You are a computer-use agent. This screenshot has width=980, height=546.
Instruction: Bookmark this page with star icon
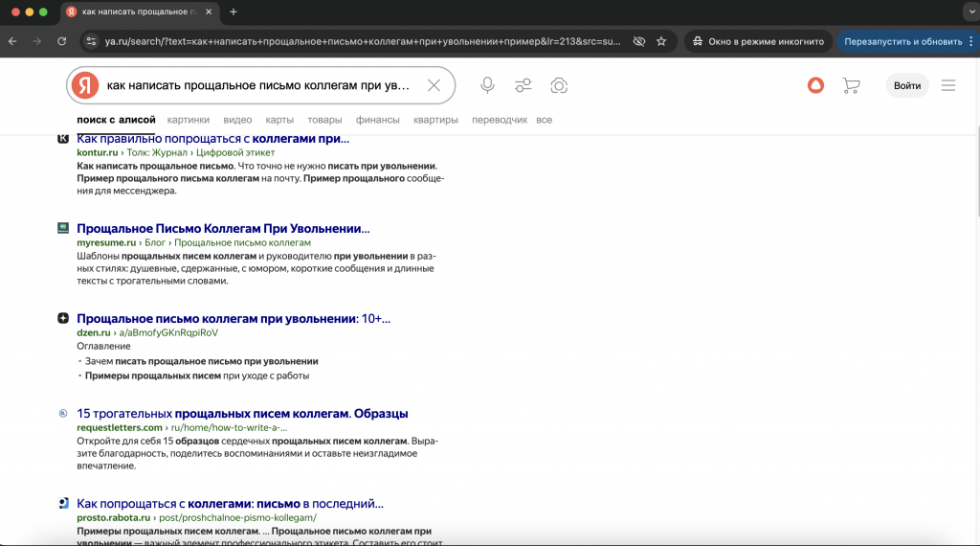click(661, 41)
